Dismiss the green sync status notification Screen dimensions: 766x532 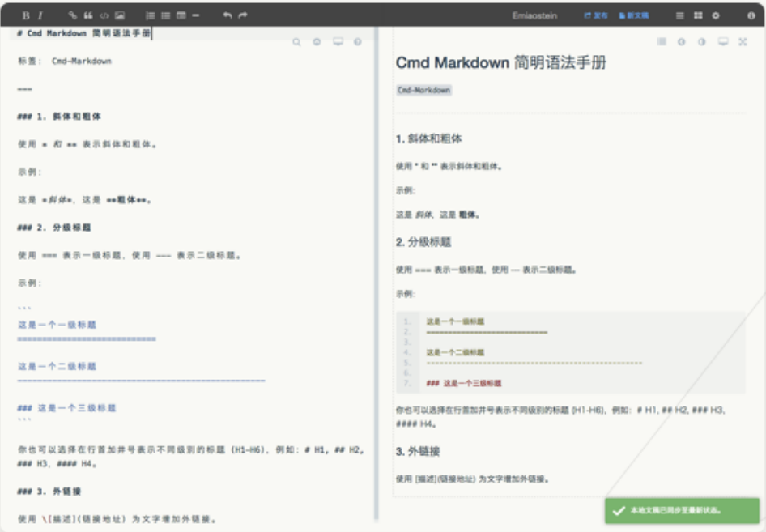click(x=682, y=510)
